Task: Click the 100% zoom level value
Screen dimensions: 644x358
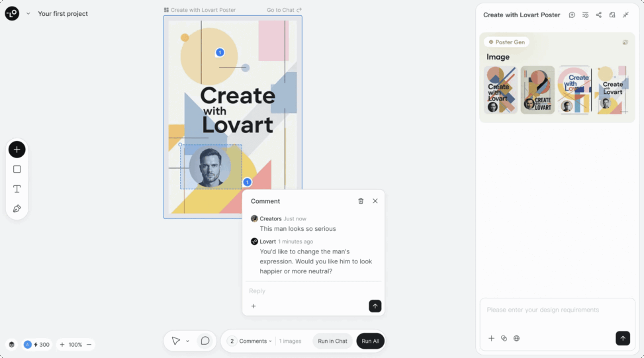Action: 75,345
